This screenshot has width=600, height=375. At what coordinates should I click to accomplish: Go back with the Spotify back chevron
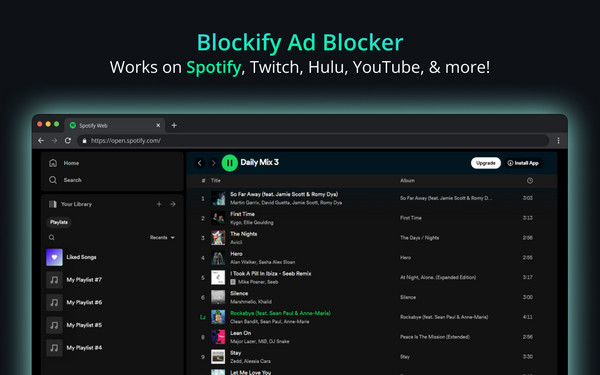(200, 163)
